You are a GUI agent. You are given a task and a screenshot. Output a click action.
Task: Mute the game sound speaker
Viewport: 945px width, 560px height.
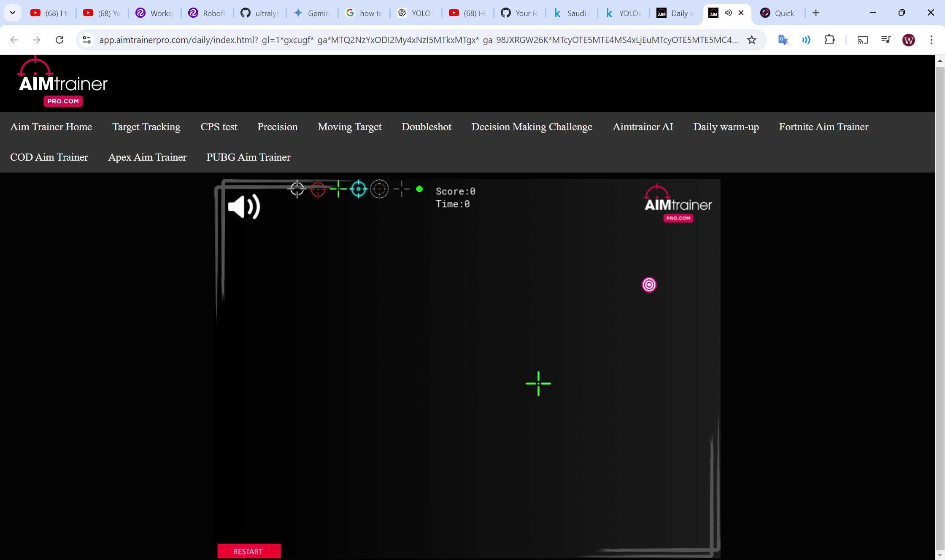click(244, 207)
